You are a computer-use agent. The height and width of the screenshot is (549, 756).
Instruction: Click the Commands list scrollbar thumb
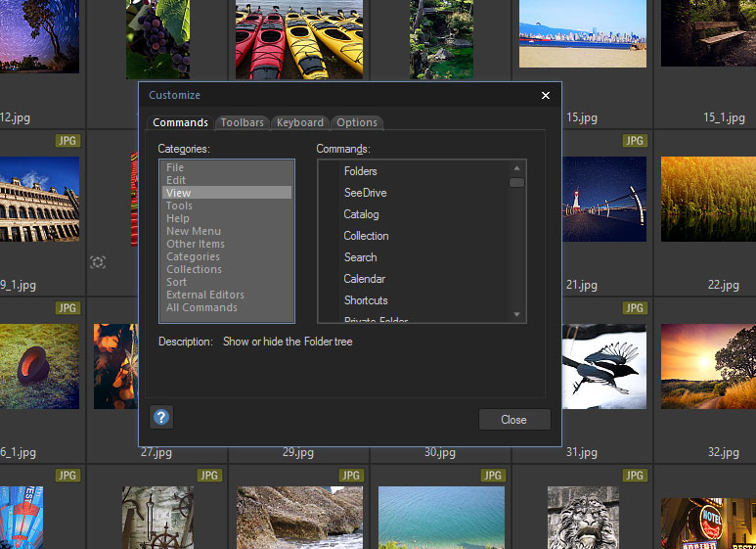(x=516, y=182)
